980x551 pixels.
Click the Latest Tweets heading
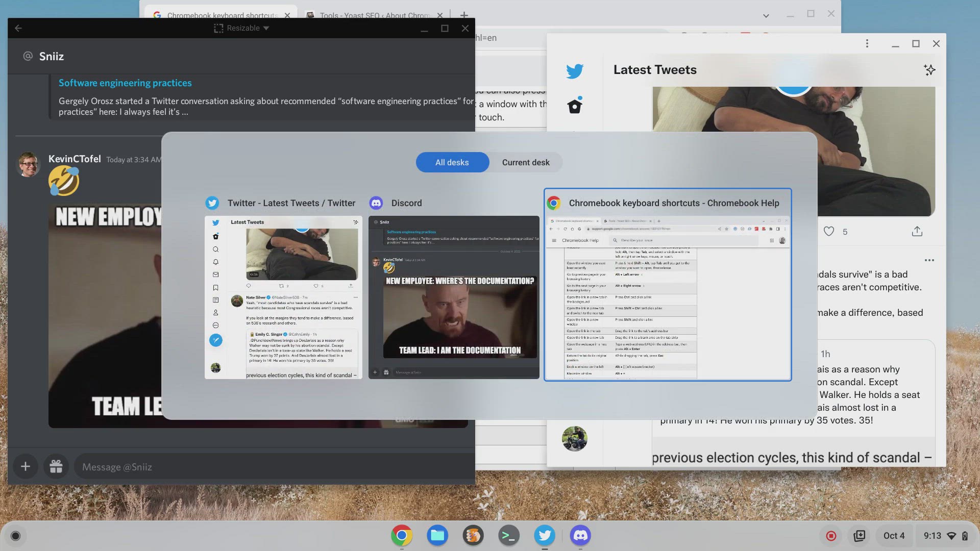pos(655,70)
